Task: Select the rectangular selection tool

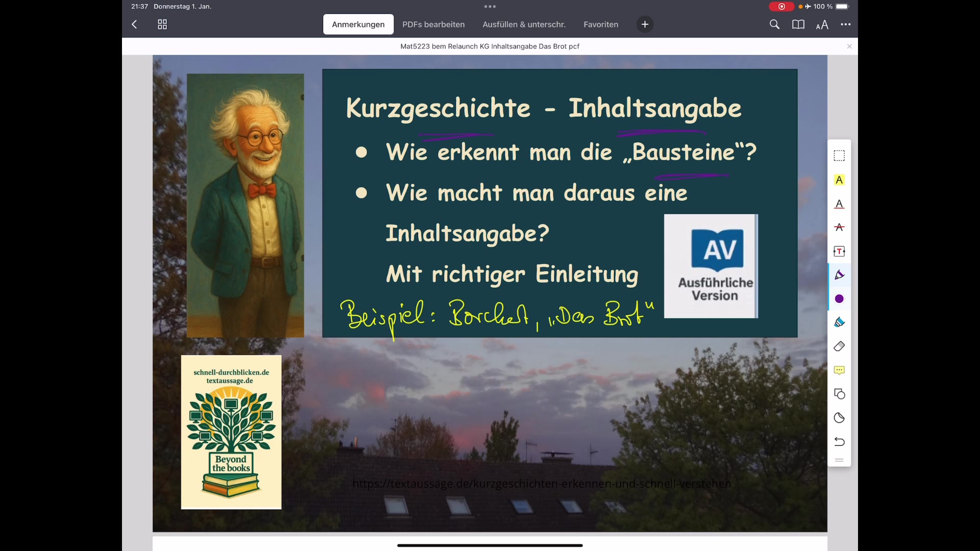Action: point(840,156)
